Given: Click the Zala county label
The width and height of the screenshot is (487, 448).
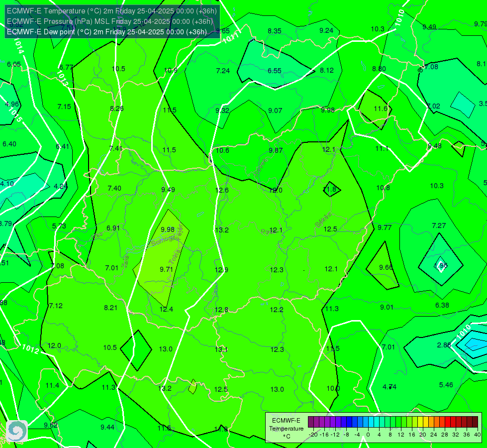Looking at the screenshot, I should (x=125, y=262).
